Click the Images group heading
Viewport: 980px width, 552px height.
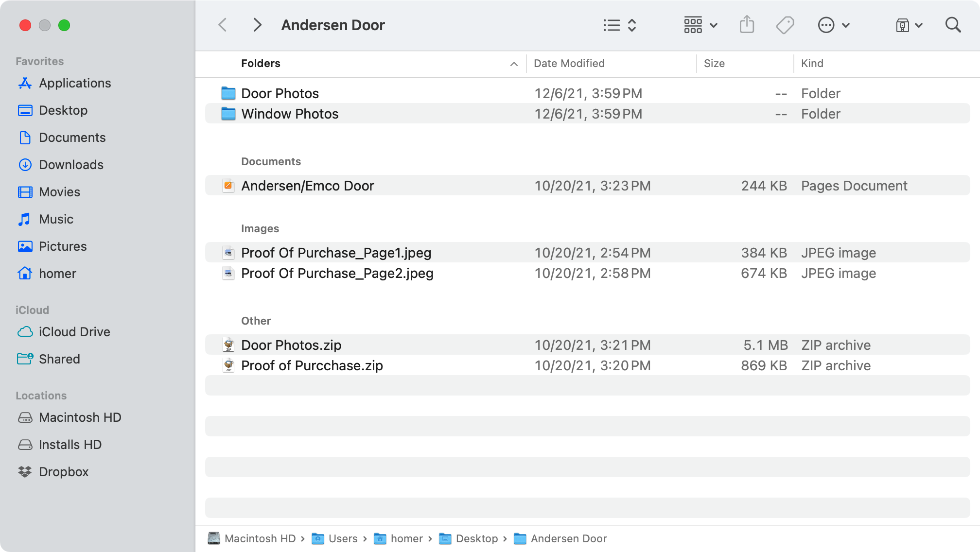(x=260, y=228)
